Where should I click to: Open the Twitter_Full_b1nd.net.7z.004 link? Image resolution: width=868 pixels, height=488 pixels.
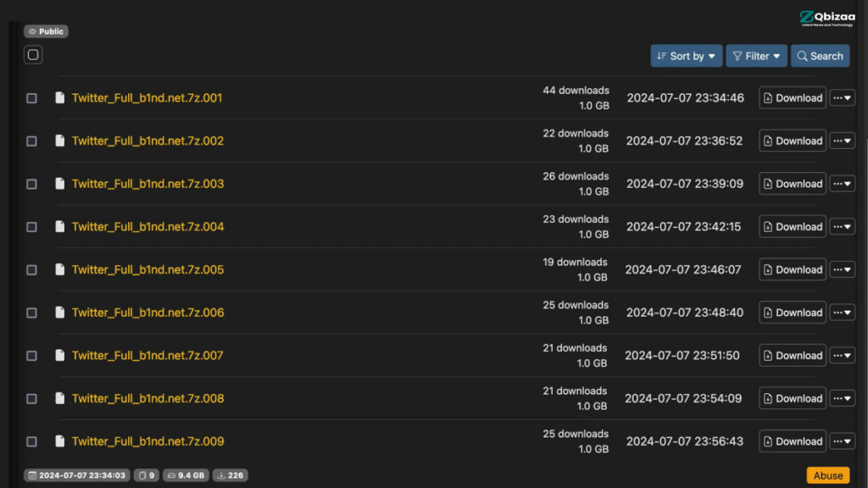147,226
